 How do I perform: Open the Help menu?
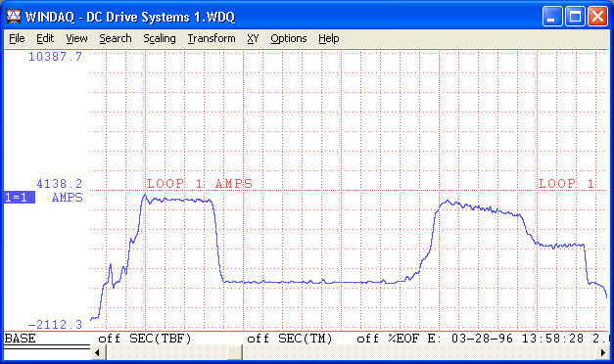tap(328, 38)
